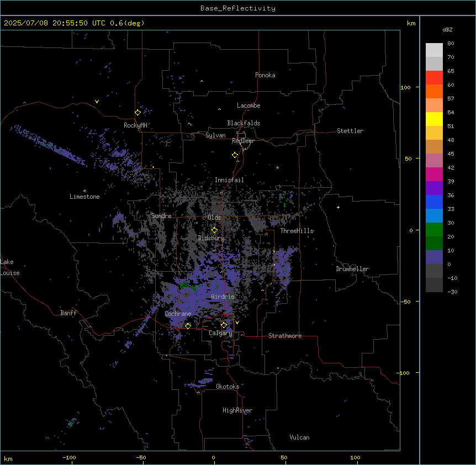Image resolution: width=476 pixels, height=465 pixels.
Task: Click the Limestone label
Action: [x=84, y=197]
